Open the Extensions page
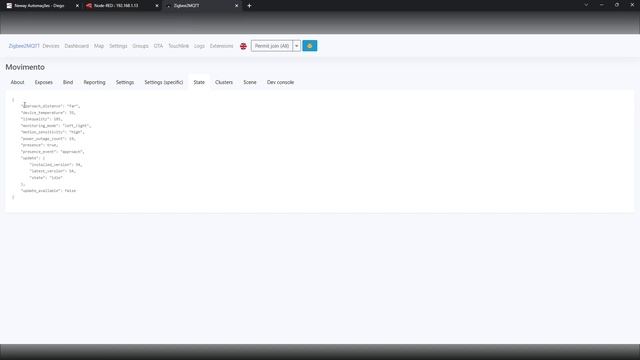Screen dimensions: 640x360 pyautogui.click(x=222, y=46)
